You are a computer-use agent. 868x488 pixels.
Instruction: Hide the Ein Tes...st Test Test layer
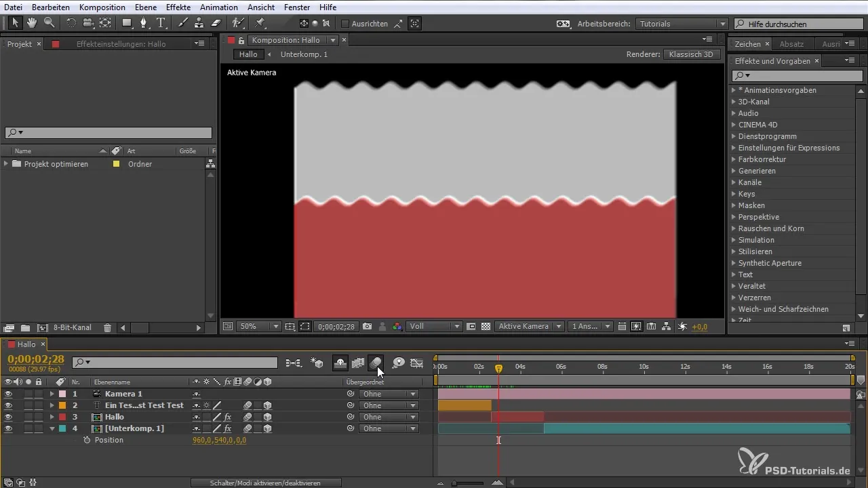(8, 405)
